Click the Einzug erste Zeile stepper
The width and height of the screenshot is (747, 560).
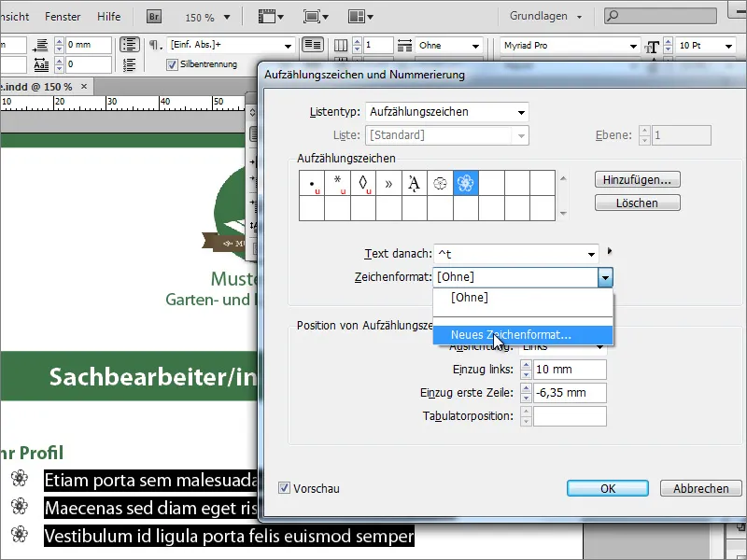[526, 393]
